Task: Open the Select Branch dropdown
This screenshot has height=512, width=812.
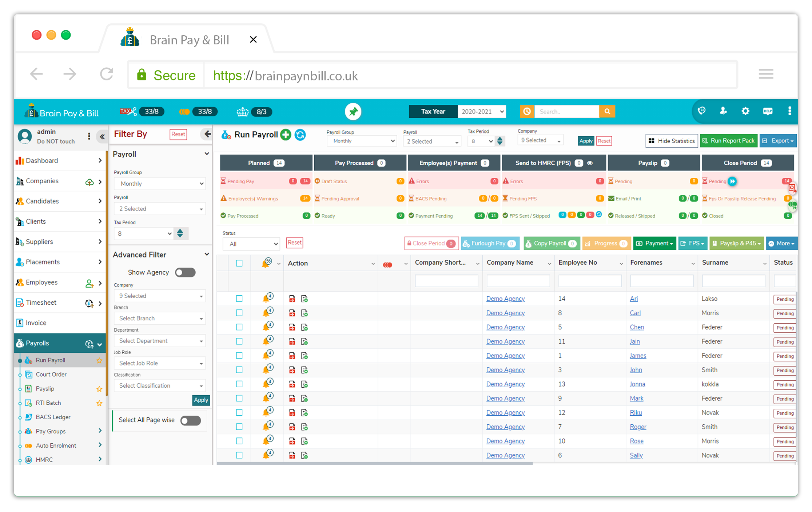Action: [160, 319]
